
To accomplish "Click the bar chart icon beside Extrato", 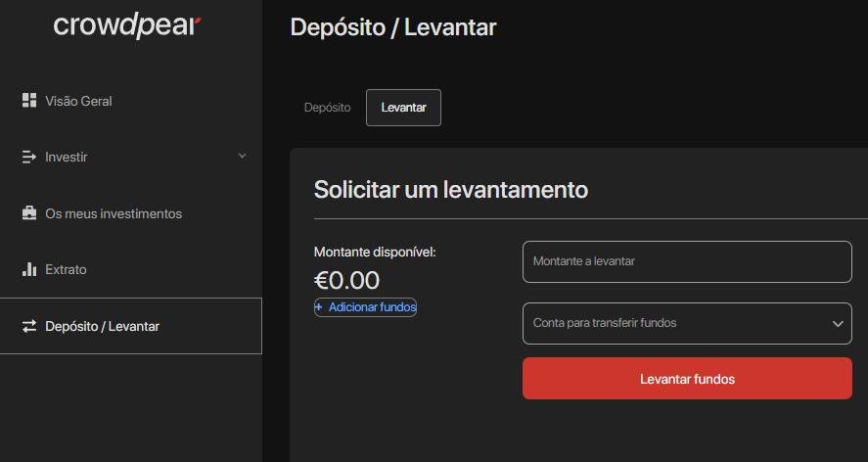I will [29, 269].
